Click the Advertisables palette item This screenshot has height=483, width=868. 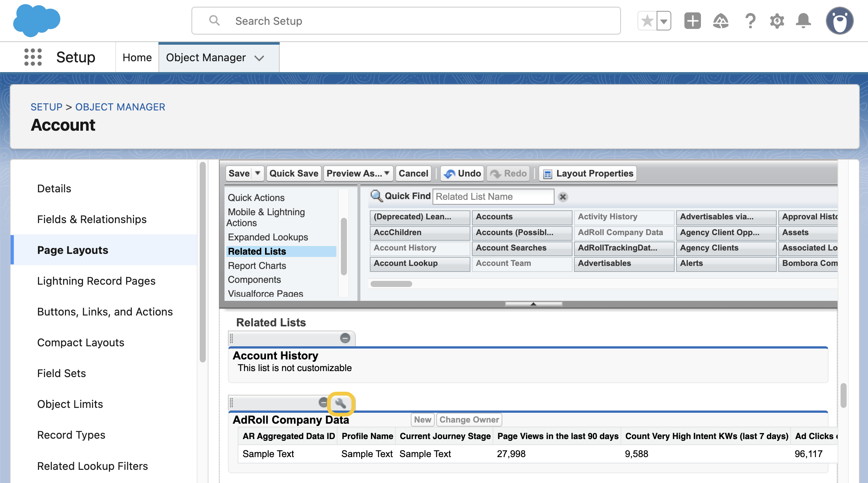(624, 264)
